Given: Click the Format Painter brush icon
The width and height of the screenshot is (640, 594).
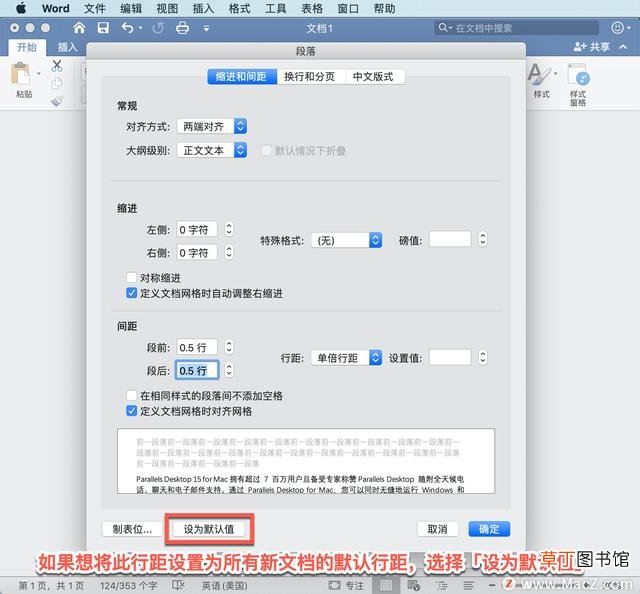Looking at the screenshot, I should click(57, 100).
